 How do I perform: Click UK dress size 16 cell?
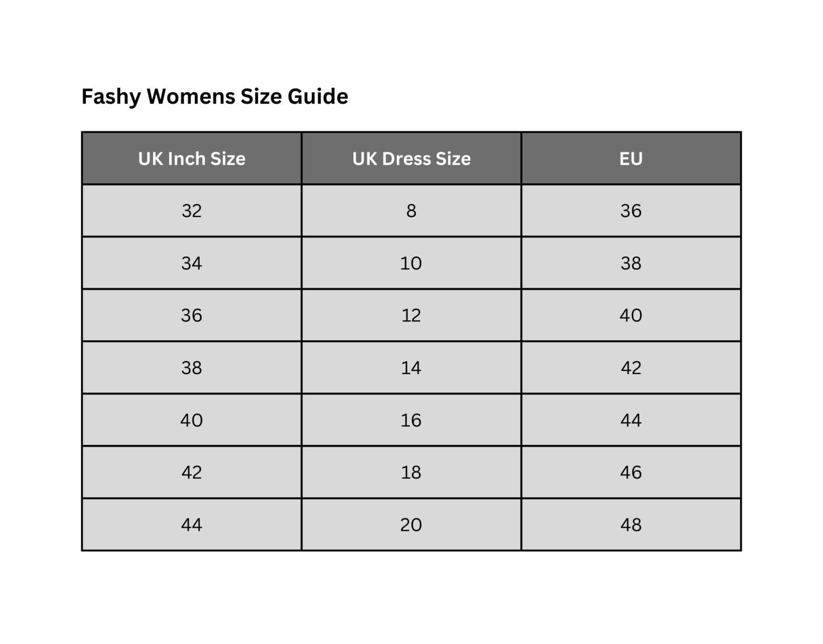pos(411,420)
